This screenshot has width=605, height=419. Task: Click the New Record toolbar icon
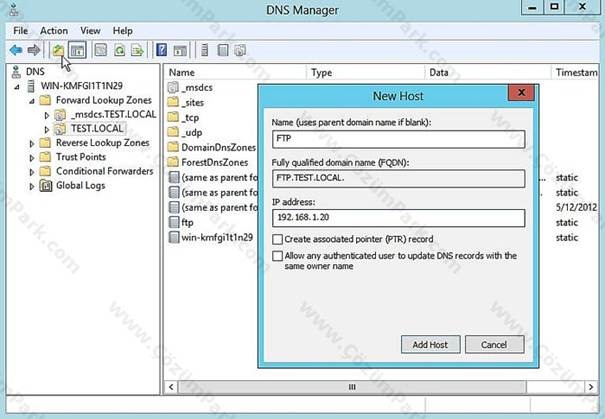tap(223, 50)
